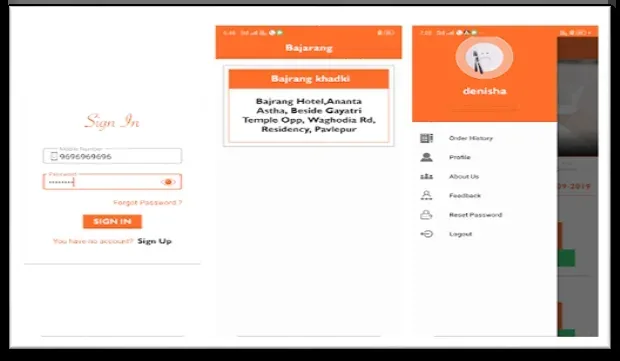This screenshot has height=361, width=620.
Task: Click the Bajarang title in the header
Action: pos(309,48)
